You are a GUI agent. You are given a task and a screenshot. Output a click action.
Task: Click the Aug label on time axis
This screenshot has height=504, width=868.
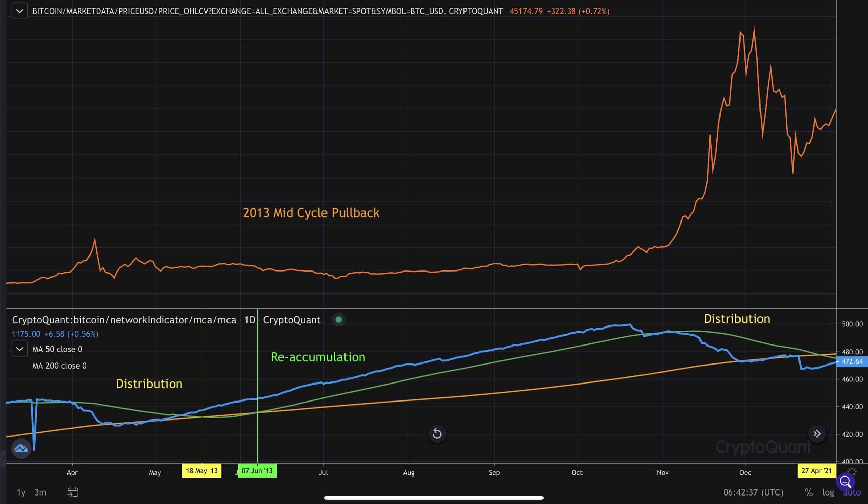409,473
